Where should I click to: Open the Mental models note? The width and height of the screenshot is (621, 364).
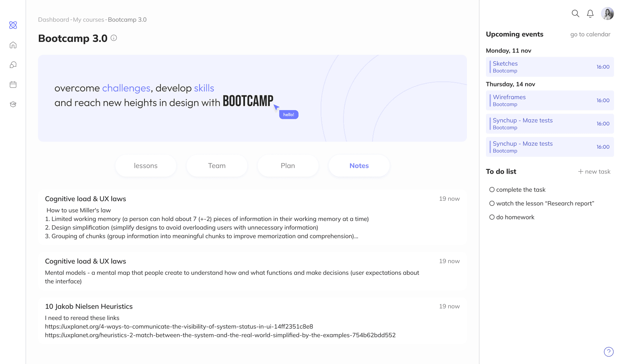point(252,271)
